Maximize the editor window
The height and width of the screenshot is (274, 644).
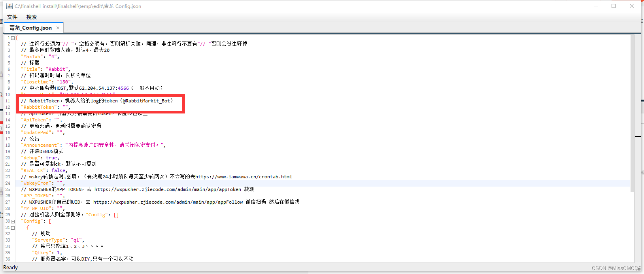point(614,6)
